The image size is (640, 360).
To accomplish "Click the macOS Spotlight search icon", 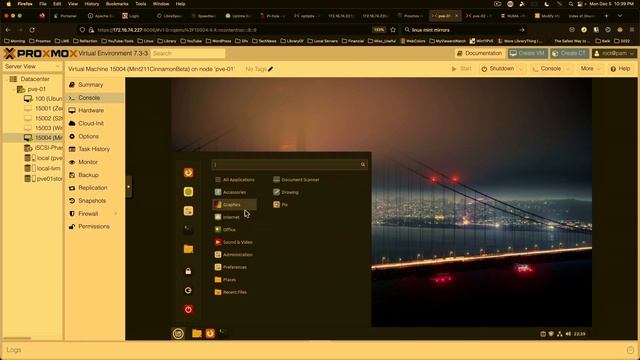I will [571, 4].
